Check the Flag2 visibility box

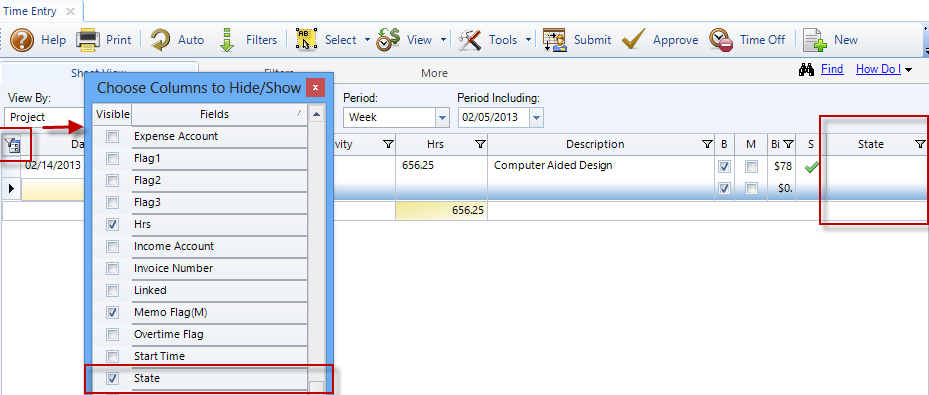(x=112, y=181)
